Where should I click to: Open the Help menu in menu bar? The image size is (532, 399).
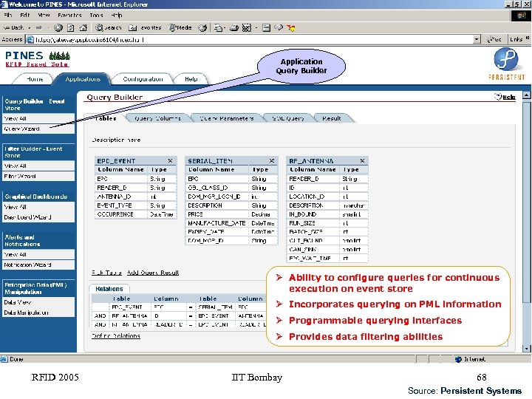[117, 16]
